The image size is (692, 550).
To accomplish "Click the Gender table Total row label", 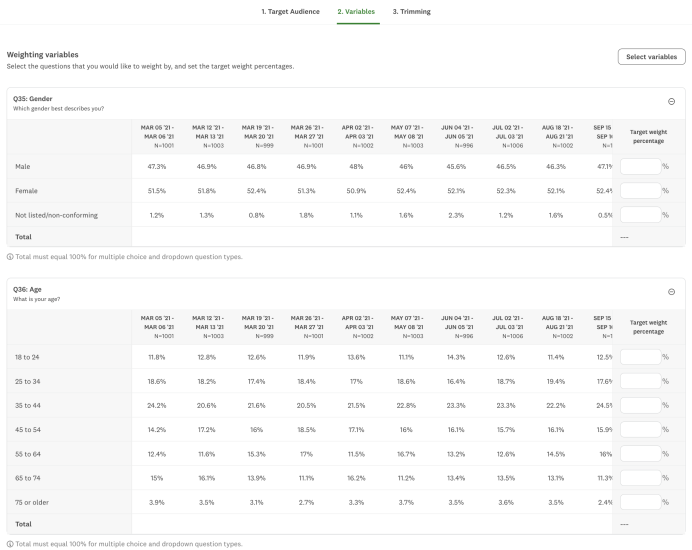I will (23, 237).
